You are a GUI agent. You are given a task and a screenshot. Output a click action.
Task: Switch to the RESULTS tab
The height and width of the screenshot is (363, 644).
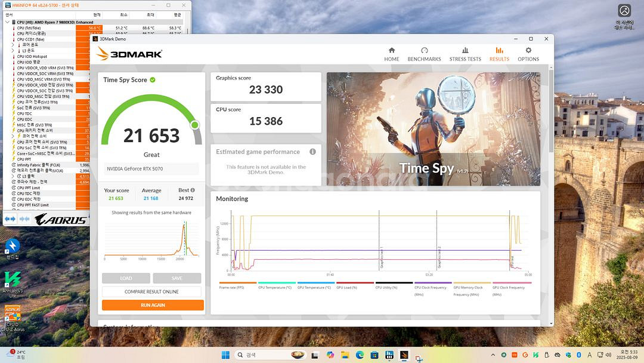[499, 54]
